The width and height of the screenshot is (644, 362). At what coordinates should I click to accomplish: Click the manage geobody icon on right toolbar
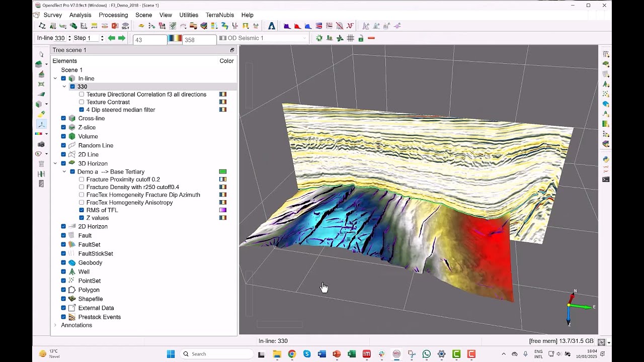(606, 104)
